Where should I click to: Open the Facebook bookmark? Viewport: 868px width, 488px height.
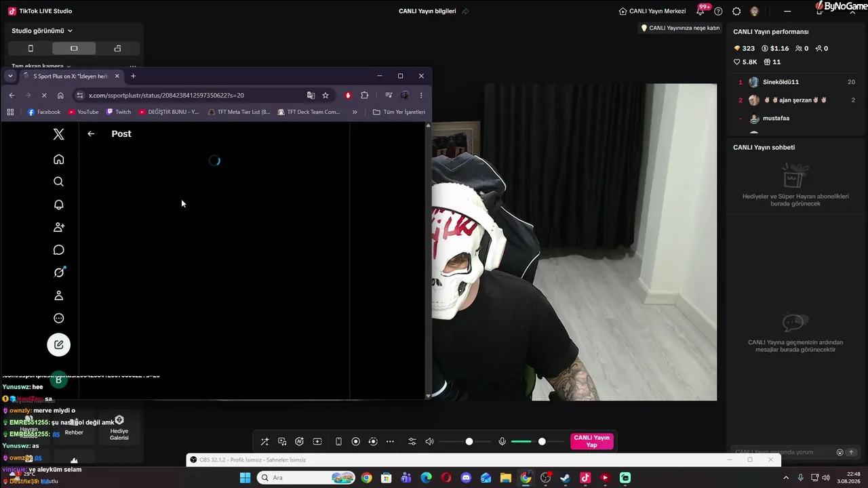click(44, 112)
